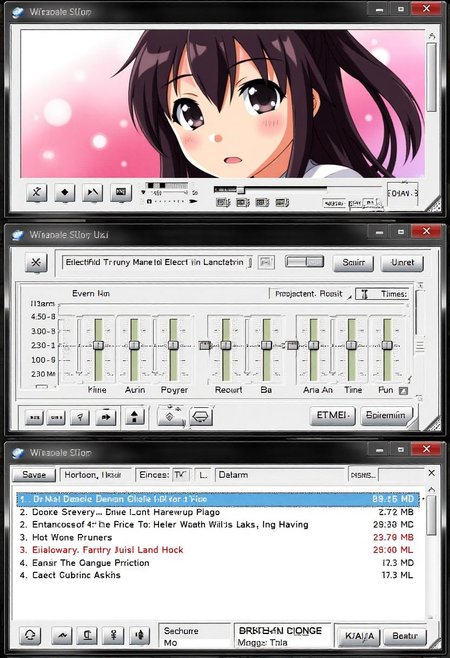
Task: Click the screen-mode icon below the video
Action: coord(121,193)
